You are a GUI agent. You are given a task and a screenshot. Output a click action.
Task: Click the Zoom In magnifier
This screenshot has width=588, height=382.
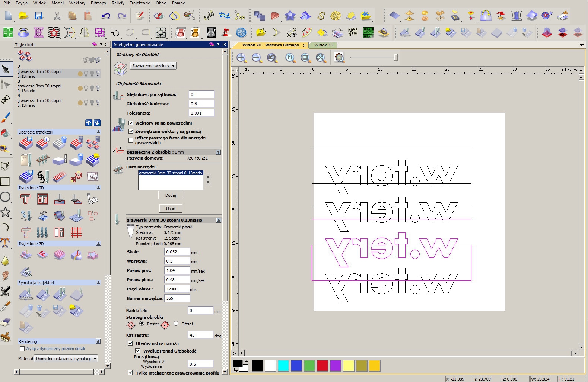pos(241,58)
